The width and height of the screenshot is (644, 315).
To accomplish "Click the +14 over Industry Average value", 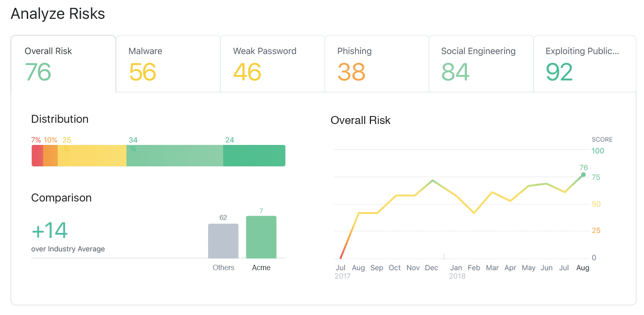I will point(50,230).
